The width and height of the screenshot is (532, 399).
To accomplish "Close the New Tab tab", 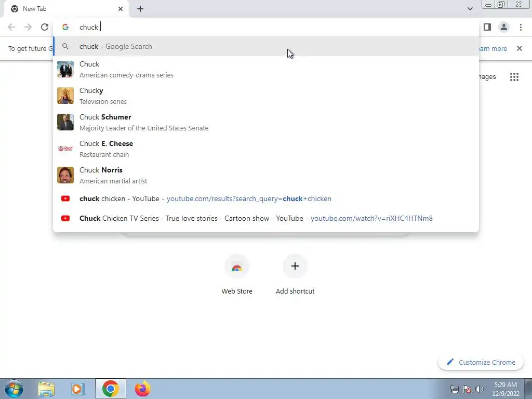I will (x=121, y=9).
